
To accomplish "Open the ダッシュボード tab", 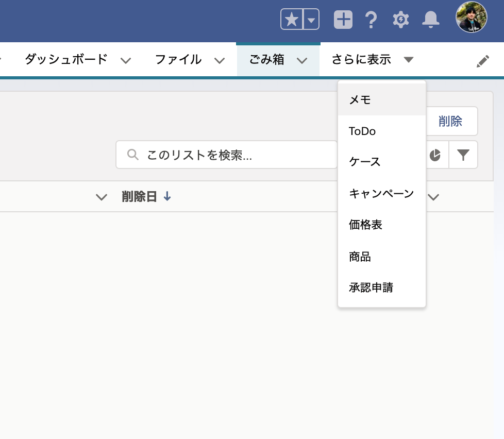I will tap(65, 60).
